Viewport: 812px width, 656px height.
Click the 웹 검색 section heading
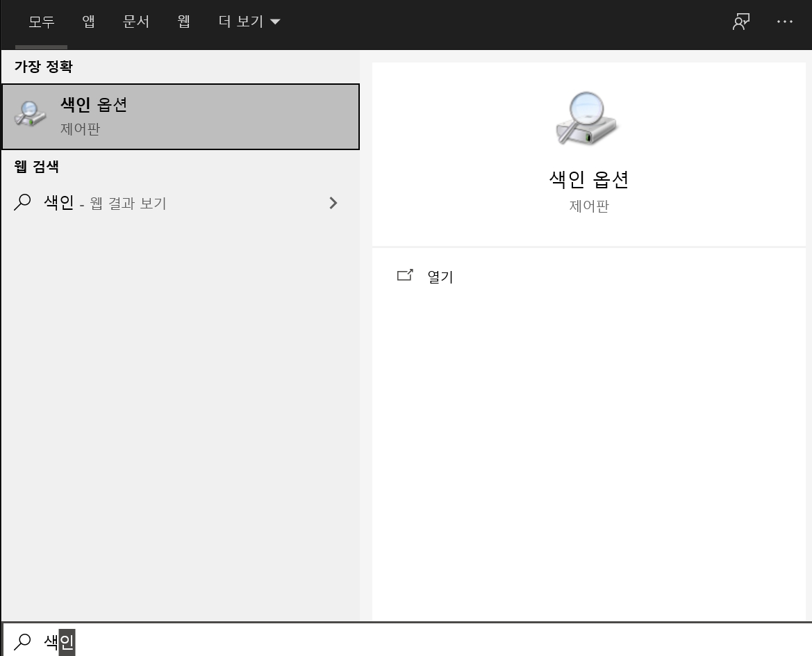coord(36,167)
